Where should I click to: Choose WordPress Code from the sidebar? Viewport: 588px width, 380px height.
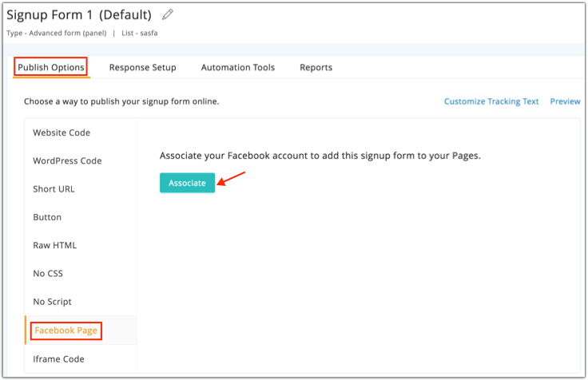coord(67,160)
